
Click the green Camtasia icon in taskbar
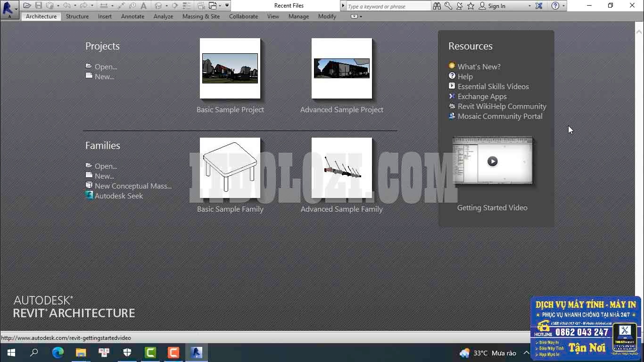point(150,353)
